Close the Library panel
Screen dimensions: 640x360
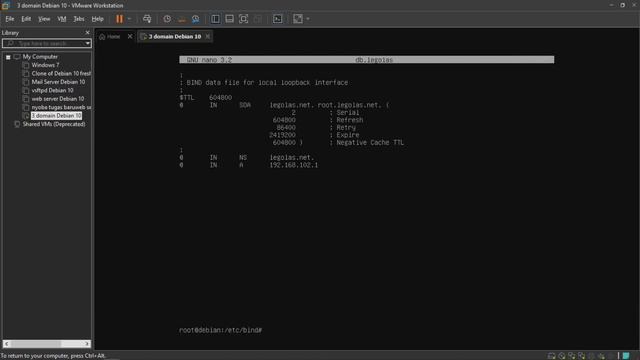click(87, 33)
